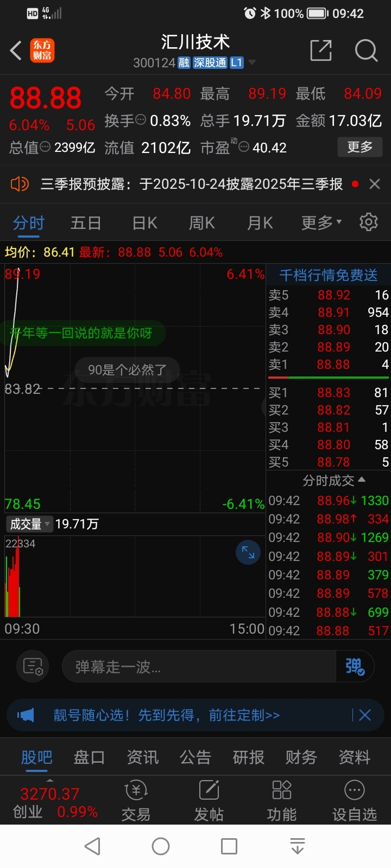
Task: Tap the 买1 row at 88.83
Action: tap(329, 392)
